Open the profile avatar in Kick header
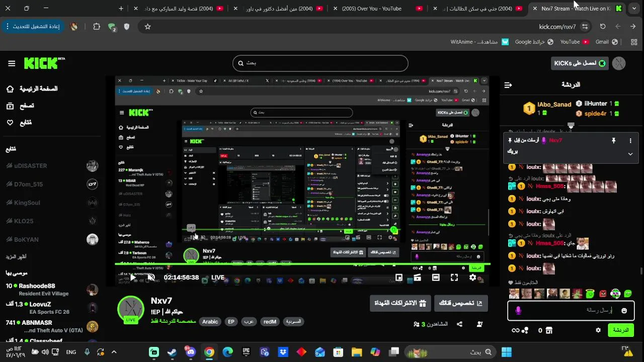 [x=619, y=63]
